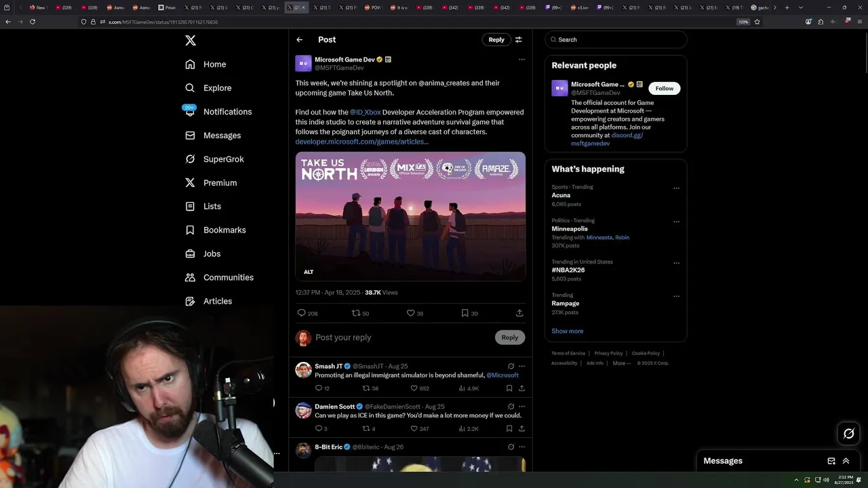Open more options for Minneapolis trend
The image size is (868, 488).
coord(676,222)
